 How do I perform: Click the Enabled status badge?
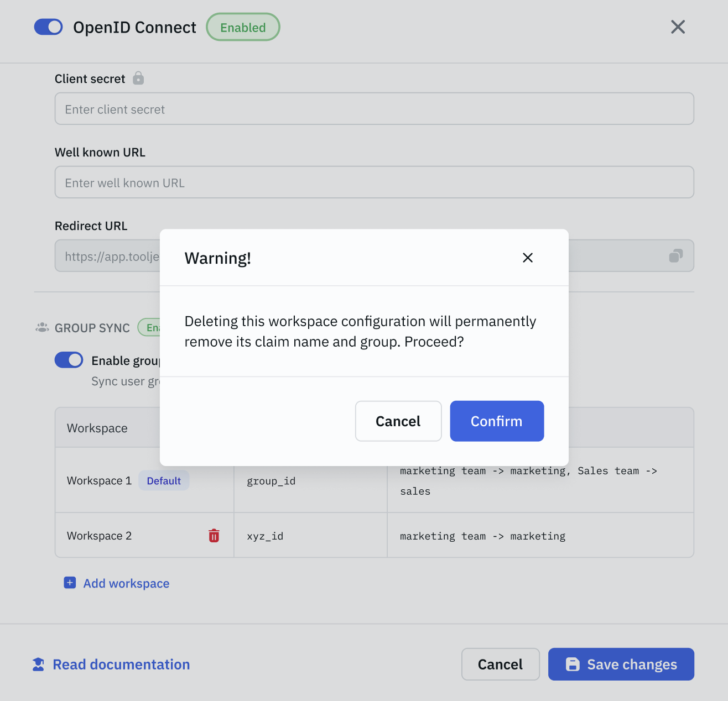pyautogui.click(x=242, y=27)
